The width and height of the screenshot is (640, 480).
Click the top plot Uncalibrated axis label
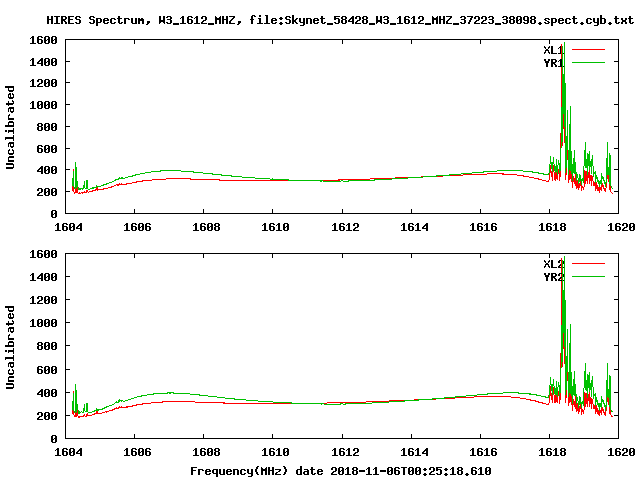pos(10,127)
